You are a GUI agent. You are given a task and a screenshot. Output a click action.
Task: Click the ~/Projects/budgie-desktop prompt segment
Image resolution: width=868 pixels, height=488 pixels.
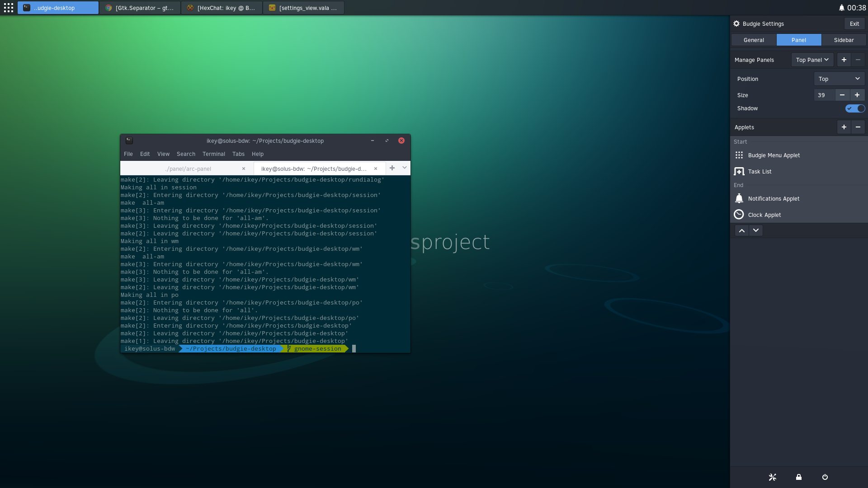click(x=231, y=349)
